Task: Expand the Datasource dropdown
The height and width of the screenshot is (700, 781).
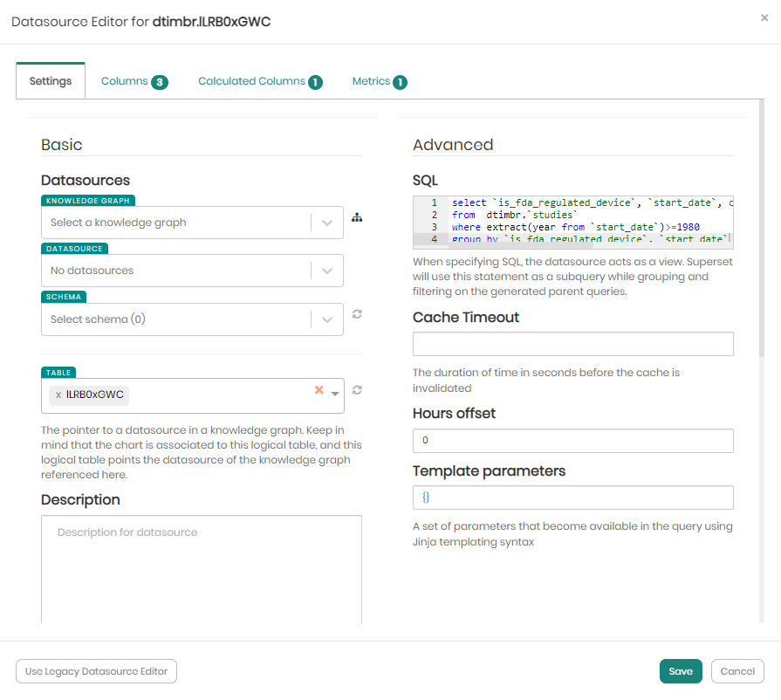Action: 327,271
